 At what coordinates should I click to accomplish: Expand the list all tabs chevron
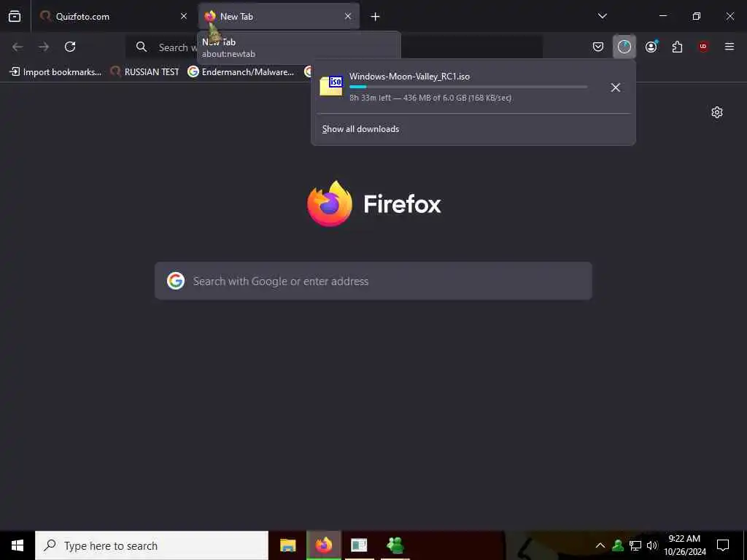[x=602, y=16]
